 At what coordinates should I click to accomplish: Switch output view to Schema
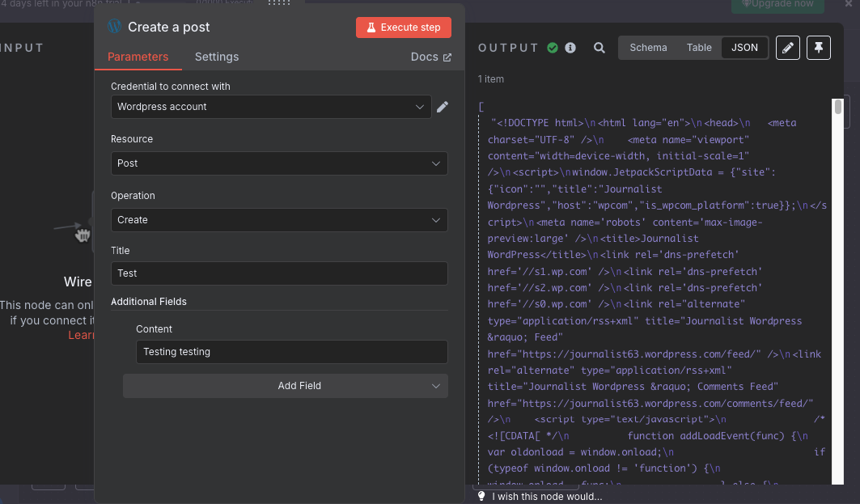(648, 48)
